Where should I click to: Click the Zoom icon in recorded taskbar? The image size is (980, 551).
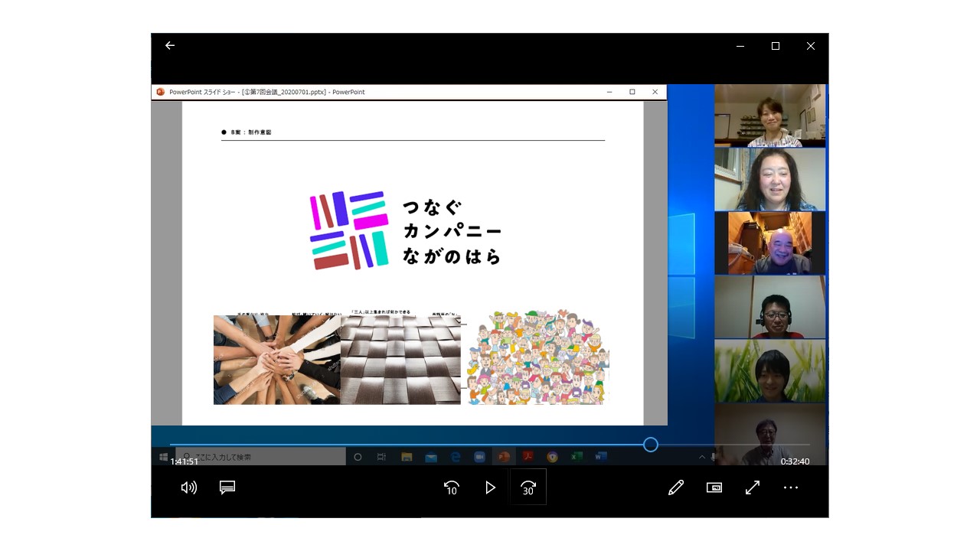[479, 457]
